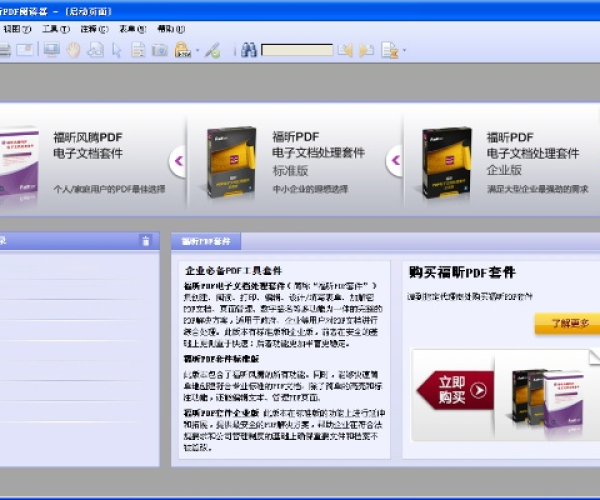Viewport: 600px width, 500px height.
Task: Click the 标准版 product box image
Action: [x=230, y=162]
